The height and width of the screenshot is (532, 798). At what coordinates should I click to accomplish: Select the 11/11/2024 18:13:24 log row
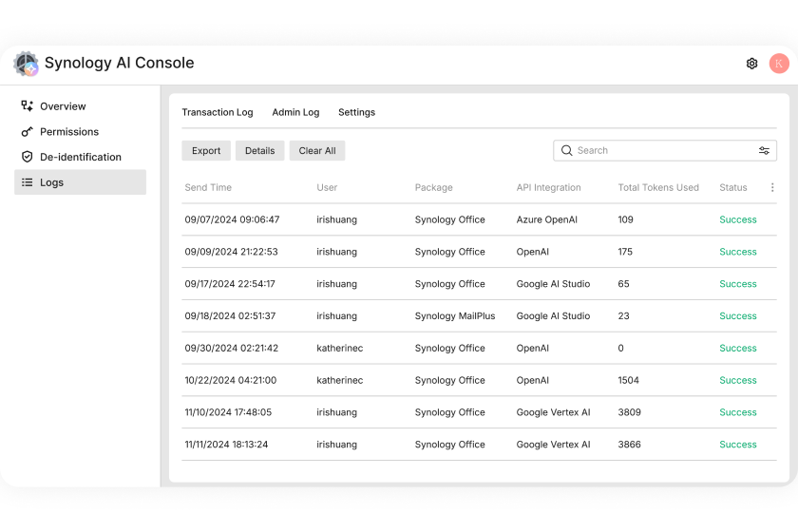(479, 444)
